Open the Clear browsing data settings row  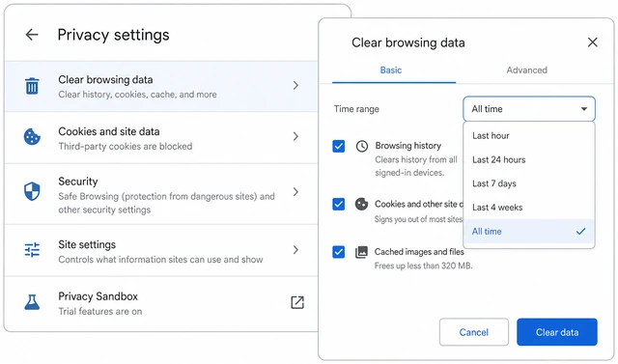(161, 86)
